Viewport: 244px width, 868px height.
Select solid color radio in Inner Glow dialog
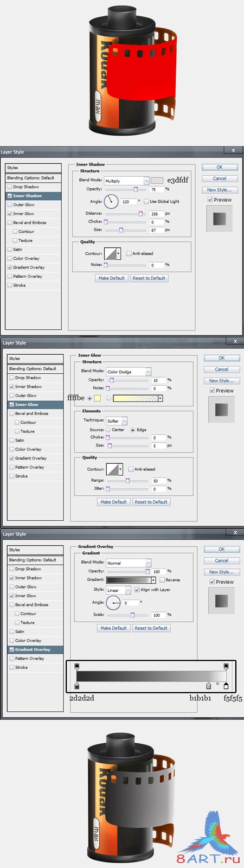coord(89,398)
